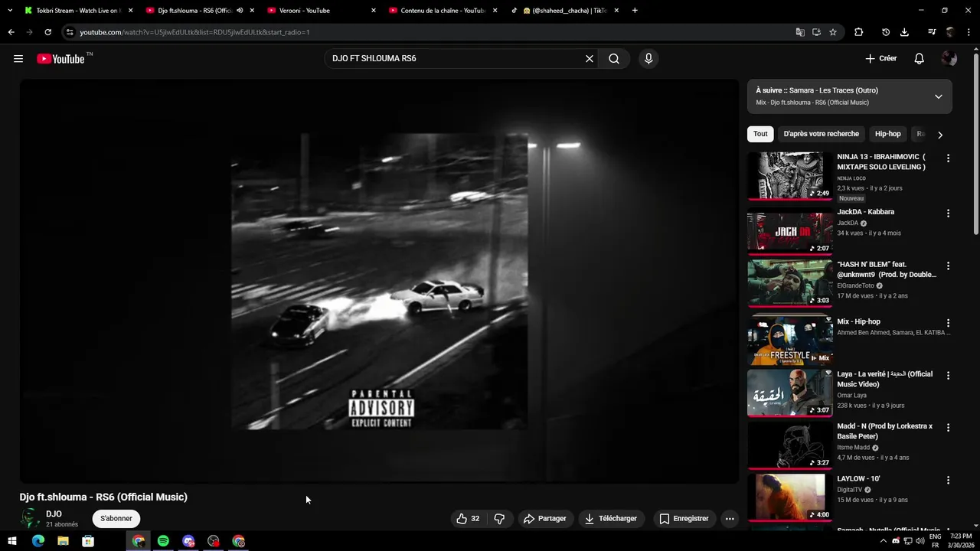Open the DJO channel avatar
The width and height of the screenshot is (980, 551).
[x=30, y=518]
